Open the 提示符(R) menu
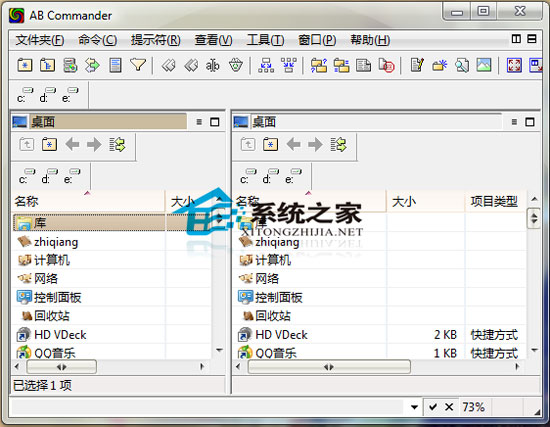This screenshot has width=550, height=427. tap(156, 40)
